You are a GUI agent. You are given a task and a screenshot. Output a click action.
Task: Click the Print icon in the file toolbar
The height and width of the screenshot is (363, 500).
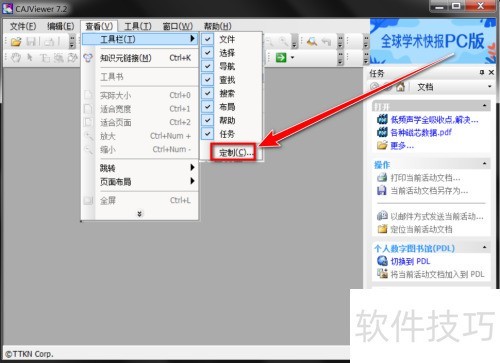pos(49,41)
